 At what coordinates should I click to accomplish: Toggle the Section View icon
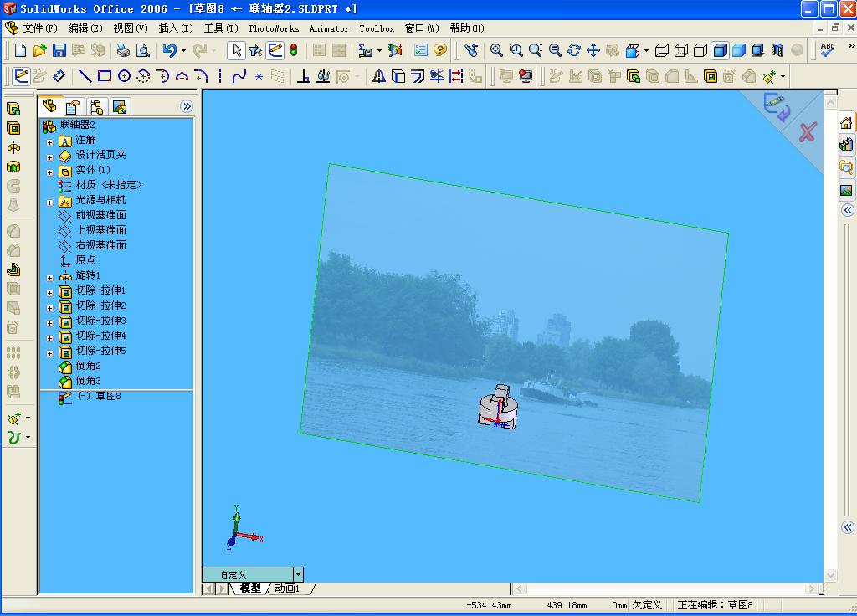click(x=777, y=50)
